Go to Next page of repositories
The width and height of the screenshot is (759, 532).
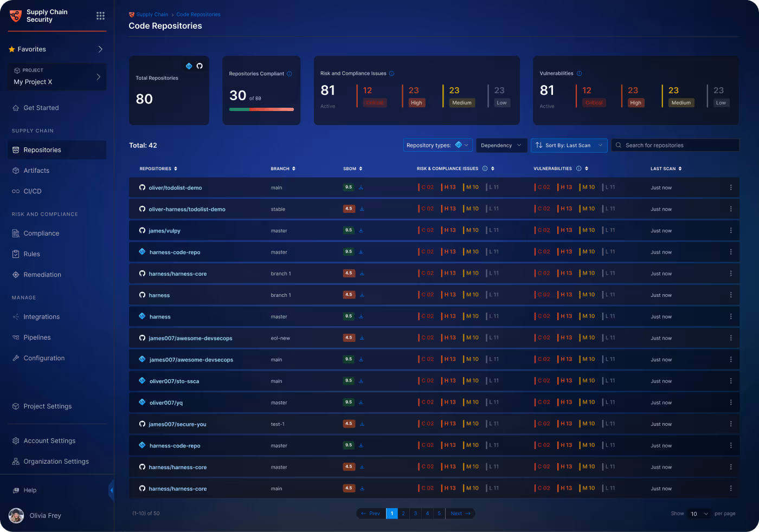[x=460, y=513]
